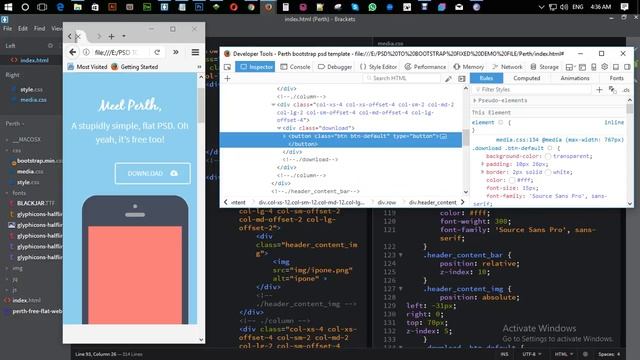Open the Most Visited bookmarks link
The height and width of the screenshot is (360, 640).
[x=87, y=67]
